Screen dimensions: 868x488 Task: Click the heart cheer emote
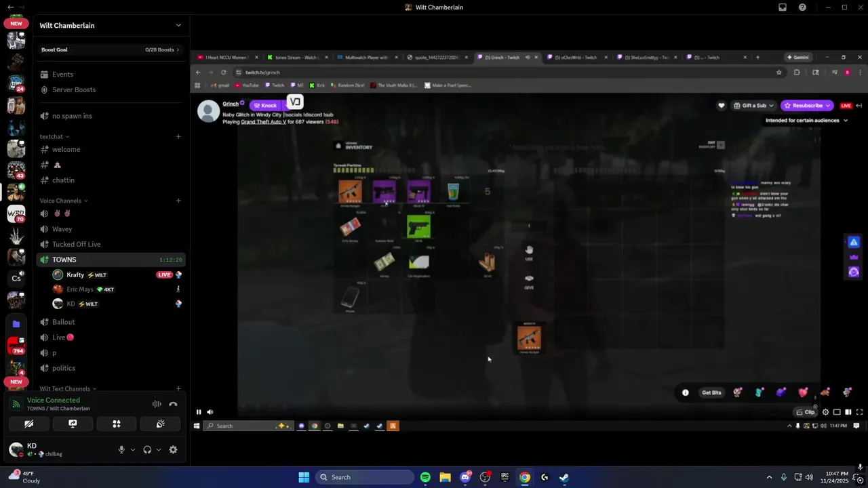tap(804, 392)
